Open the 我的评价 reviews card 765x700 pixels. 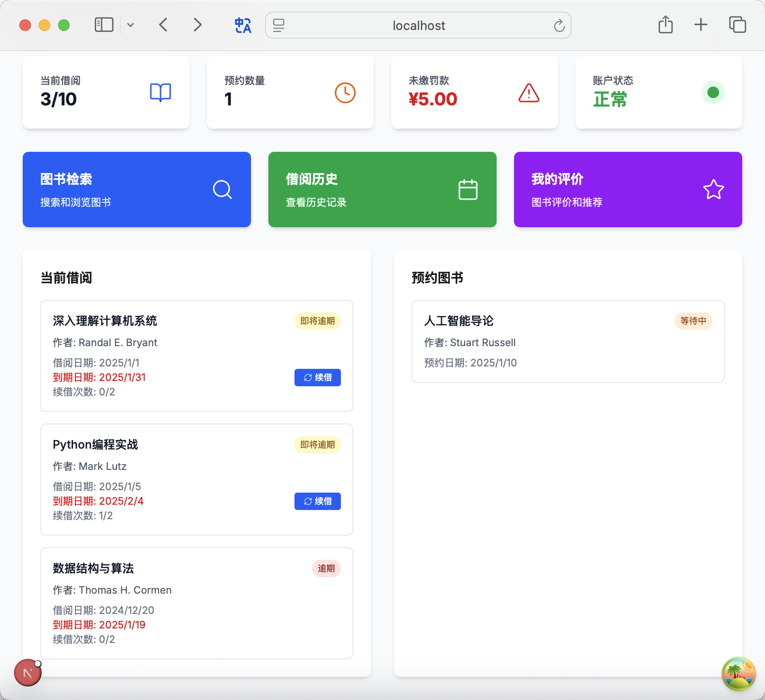628,190
